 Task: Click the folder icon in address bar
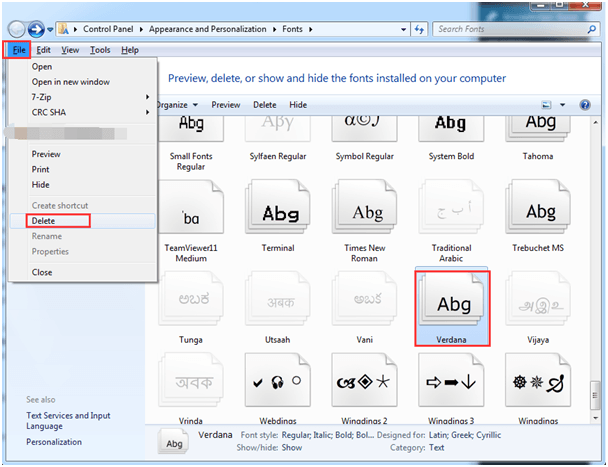click(63, 29)
